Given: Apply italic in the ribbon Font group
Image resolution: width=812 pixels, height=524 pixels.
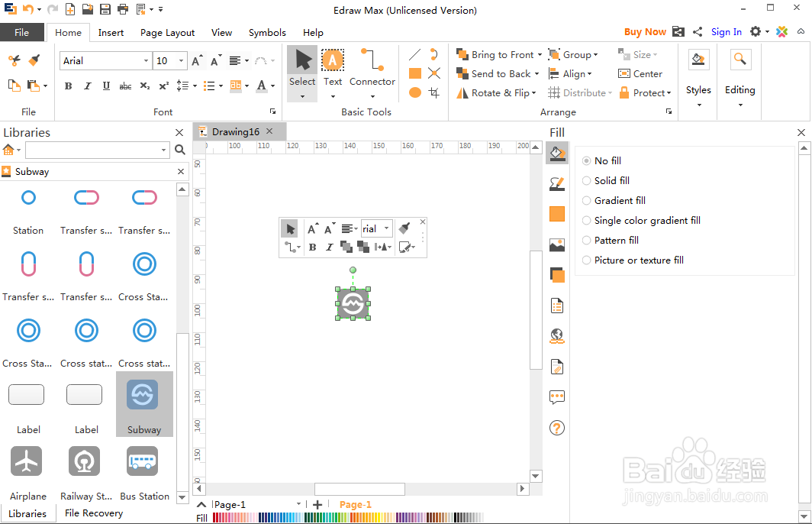Looking at the screenshot, I should pos(88,86).
